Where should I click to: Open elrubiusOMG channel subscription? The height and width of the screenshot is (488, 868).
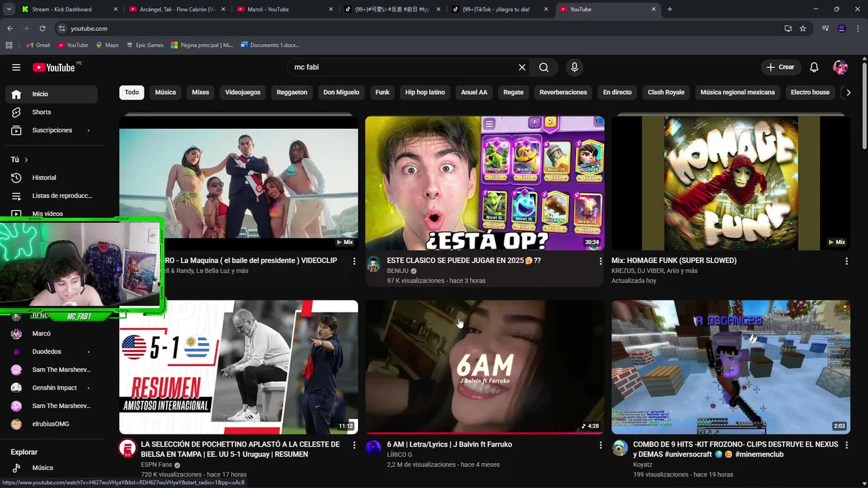[x=52, y=424]
